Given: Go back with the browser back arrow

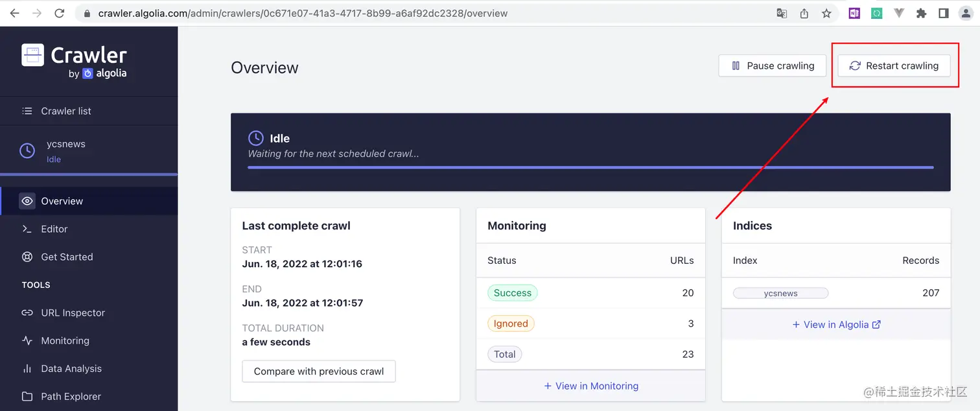Looking at the screenshot, I should 14,13.
